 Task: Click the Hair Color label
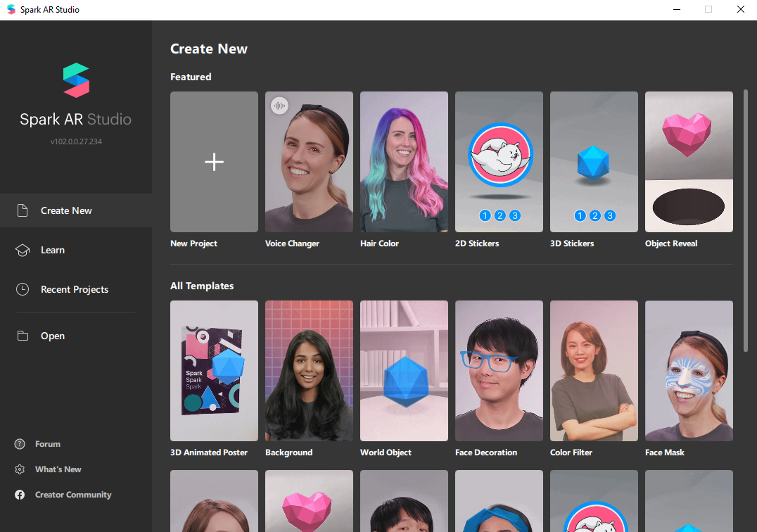tap(379, 243)
